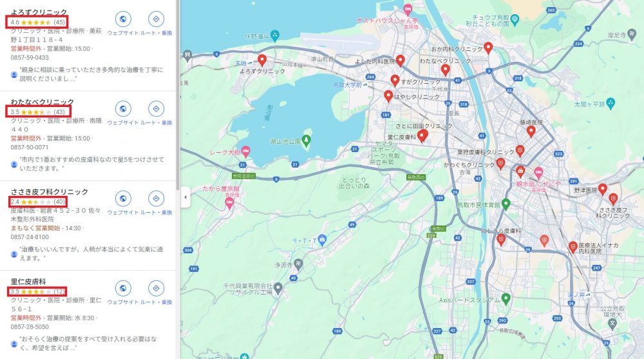Get route to よろずクリニック listing
644x359 pixels.
(x=156, y=19)
